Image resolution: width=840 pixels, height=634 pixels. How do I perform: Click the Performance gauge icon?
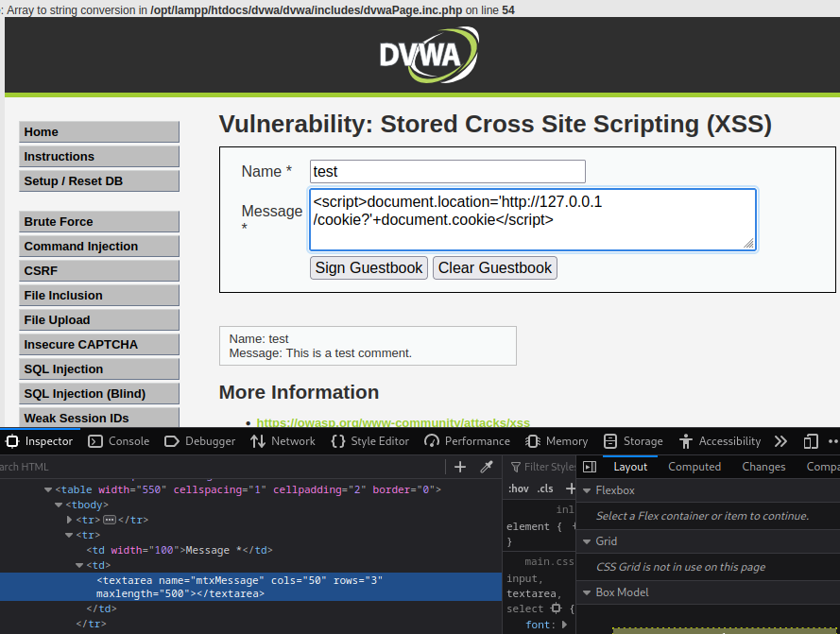(432, 441)
